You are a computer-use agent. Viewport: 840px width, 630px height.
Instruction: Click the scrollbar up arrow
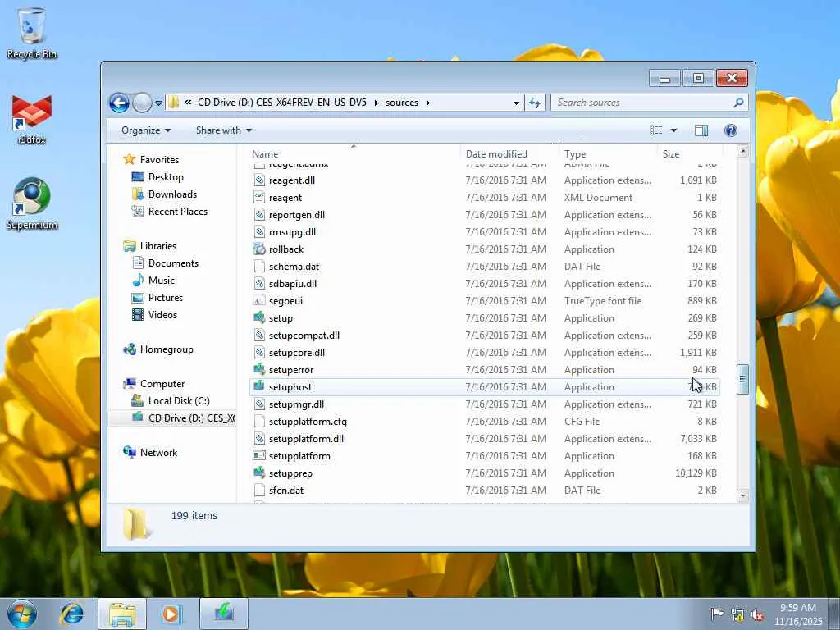742,152
